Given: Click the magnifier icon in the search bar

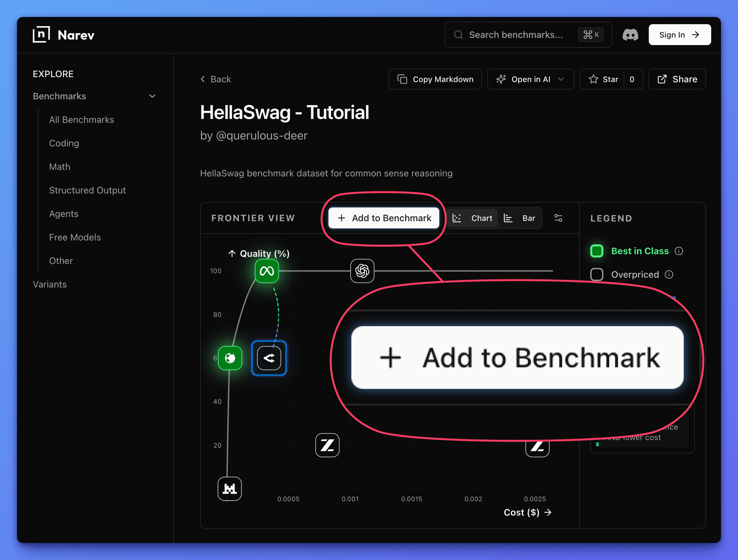Looking at the screenshot, I should tap(459, 34).
